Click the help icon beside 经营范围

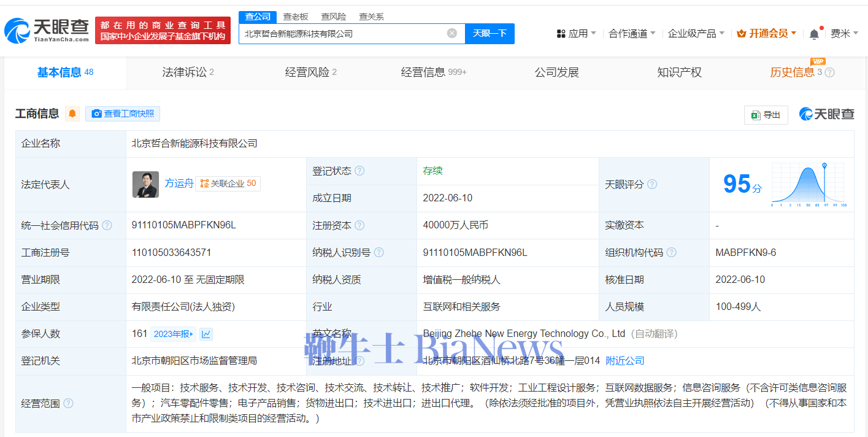point(68,403)
